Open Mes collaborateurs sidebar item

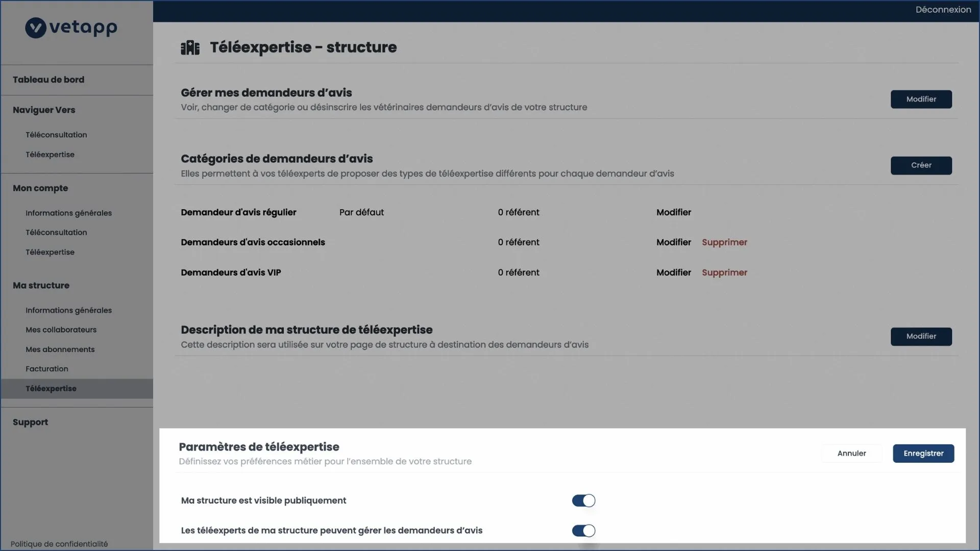point(61,330)
